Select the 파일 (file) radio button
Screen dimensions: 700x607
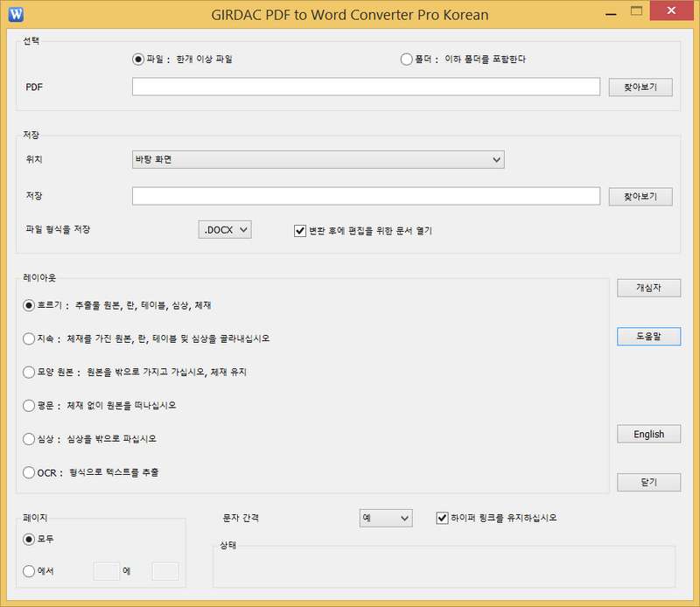137,59
